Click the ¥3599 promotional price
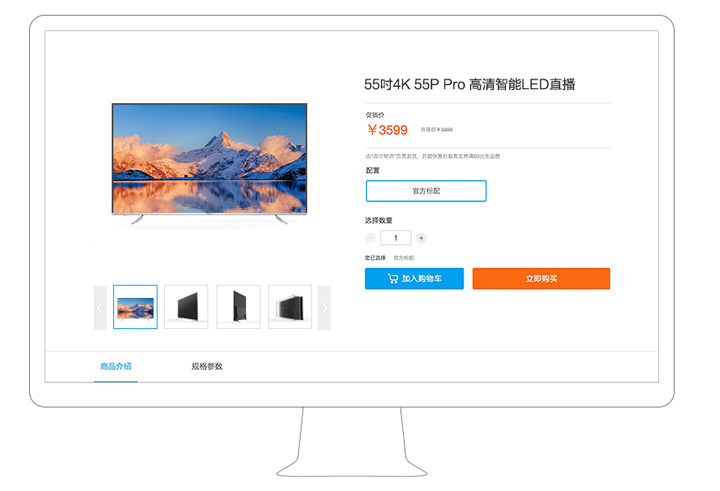 tap(388, 130)
